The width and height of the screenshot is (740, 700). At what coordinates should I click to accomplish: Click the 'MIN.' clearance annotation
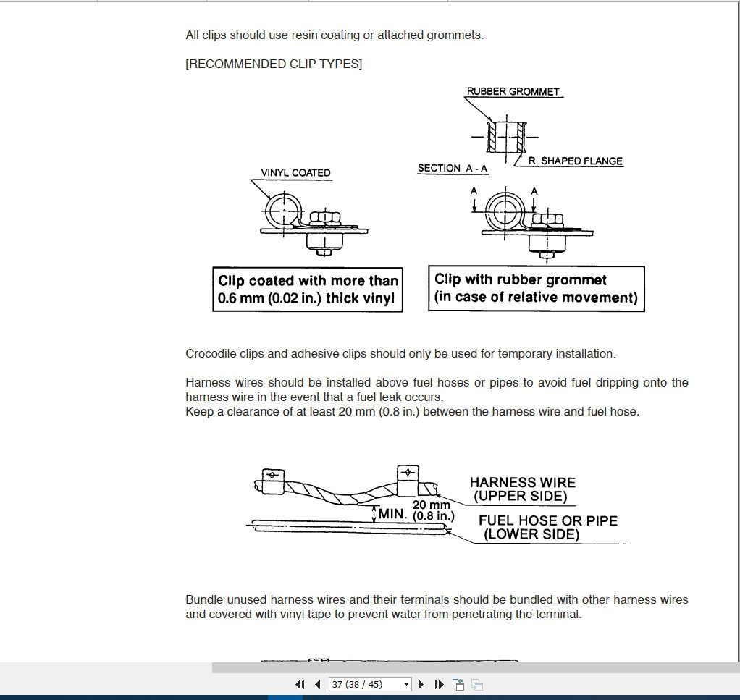pyautogui.click(x=392, y=514)
